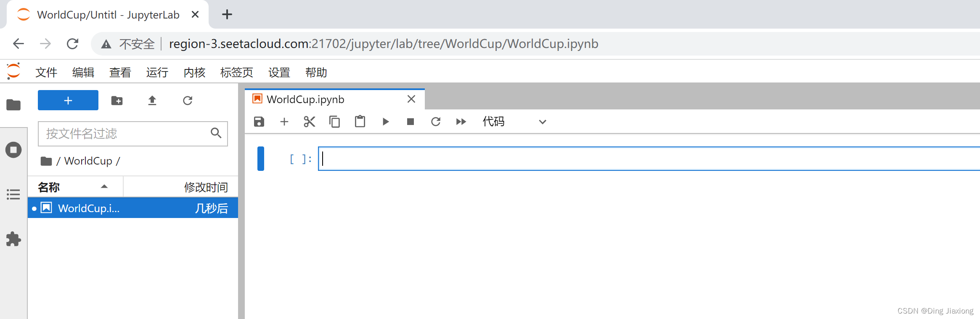Click the root folder icon in breadcrumb
The width and height of the screenshot is (980, 319).
pyautogui.click(x=46, y=161)
